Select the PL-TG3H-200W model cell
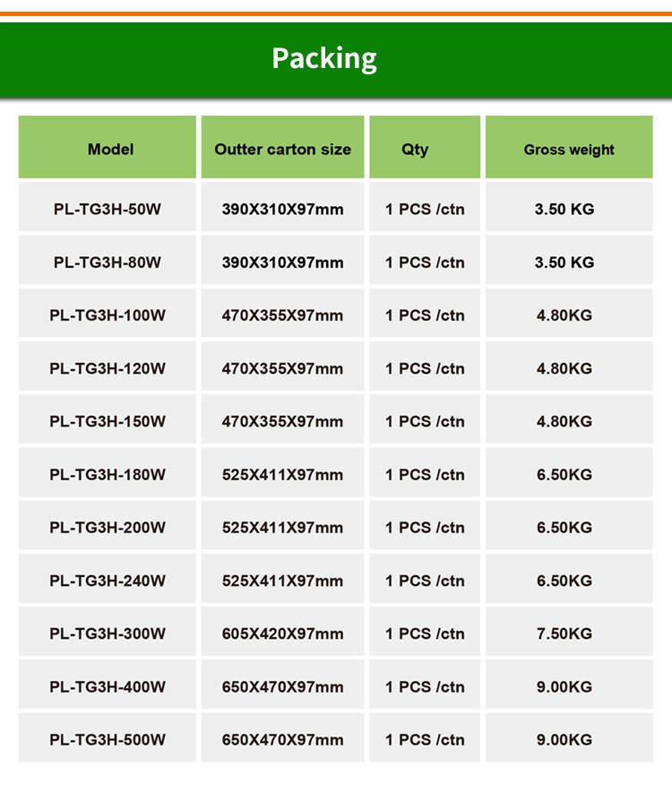Viewport: 672px width, 792px height. (108, 525)
